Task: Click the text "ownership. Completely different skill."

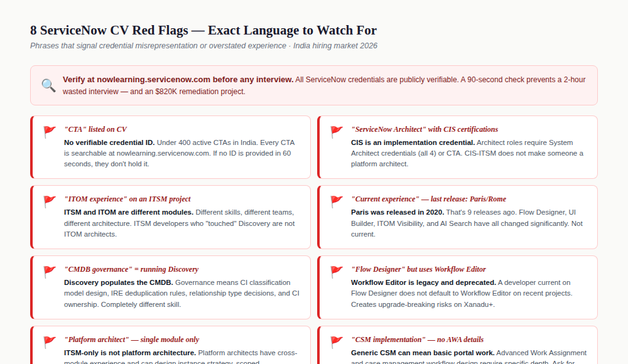Action: coord(122,305)
